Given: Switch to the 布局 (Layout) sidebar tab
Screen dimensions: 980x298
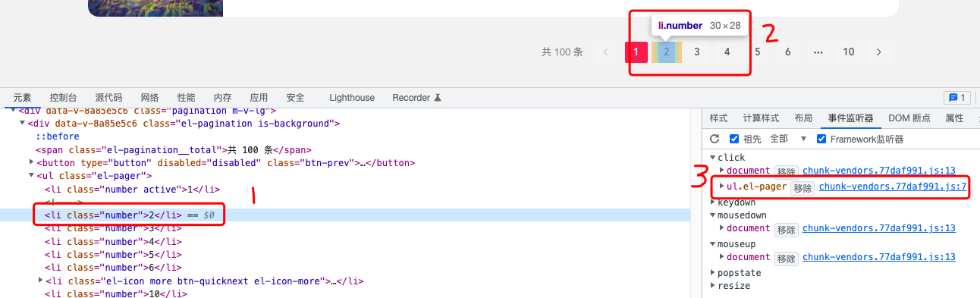Looking at the screenshot, I should (803, 118).
